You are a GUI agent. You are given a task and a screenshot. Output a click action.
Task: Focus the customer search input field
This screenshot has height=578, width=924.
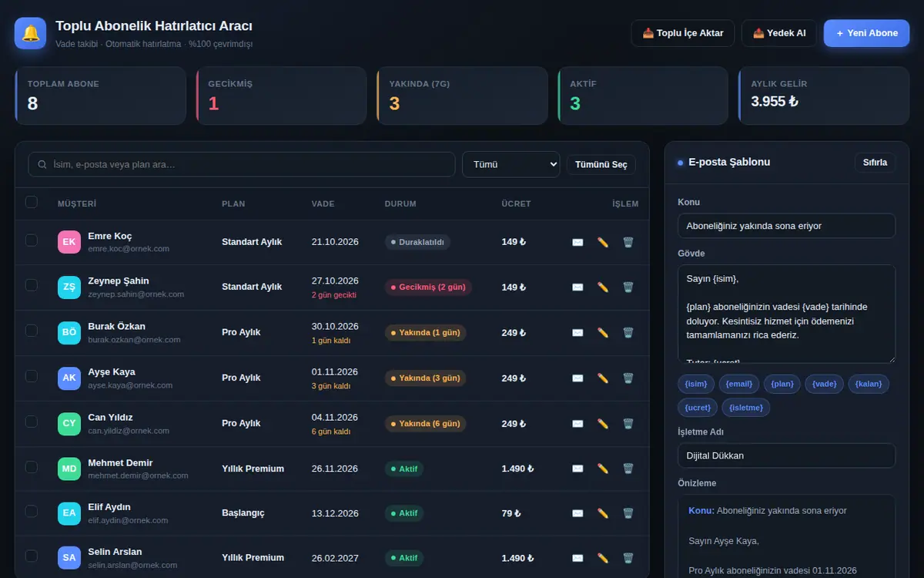point(242,164)
